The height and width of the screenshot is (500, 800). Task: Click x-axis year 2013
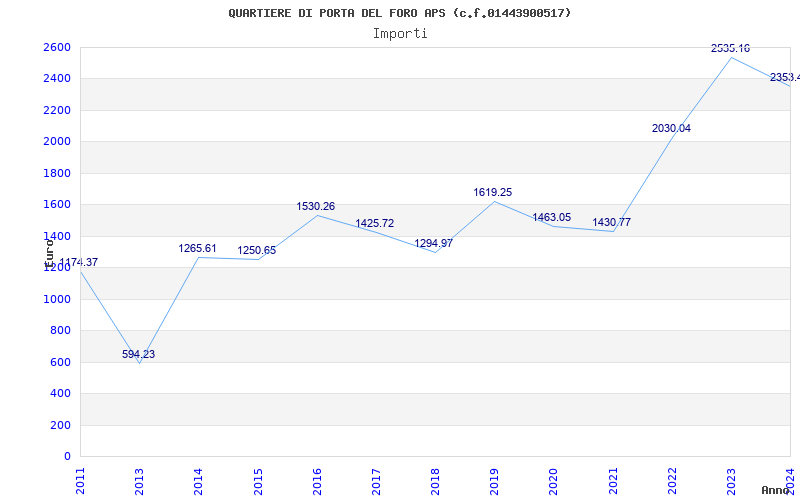[139, 482]
